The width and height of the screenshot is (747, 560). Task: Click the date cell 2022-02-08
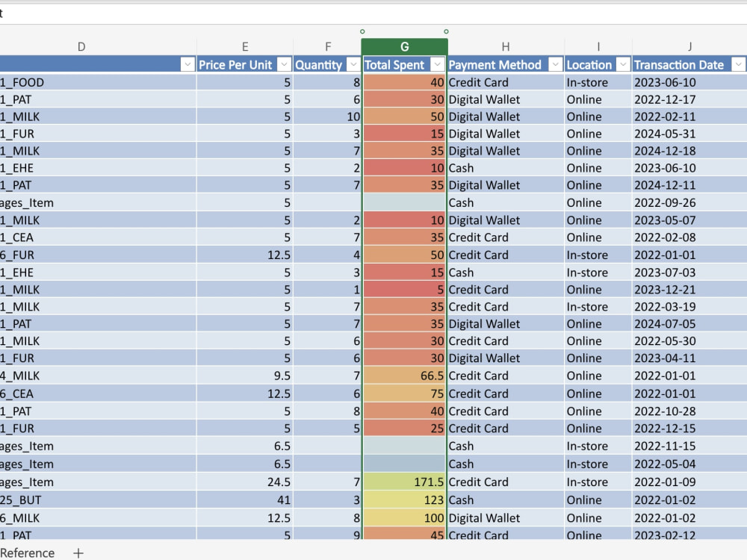point(689,237)
